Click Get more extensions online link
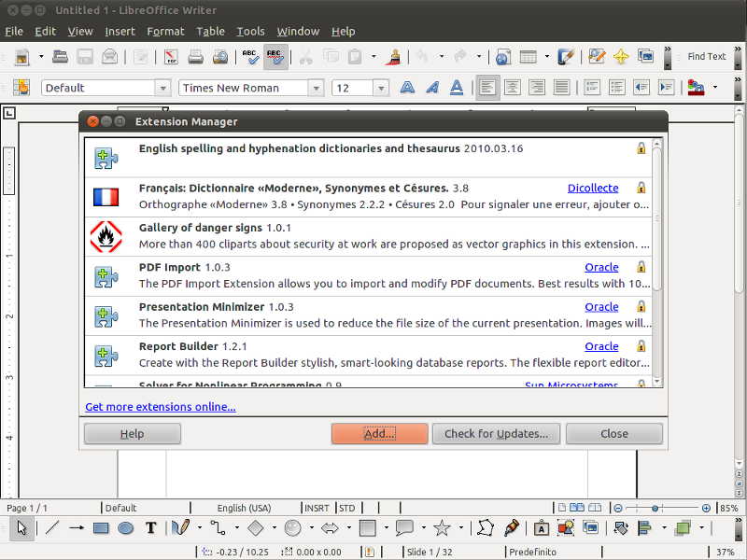747x560 pixels. click(x=161, y=407)
